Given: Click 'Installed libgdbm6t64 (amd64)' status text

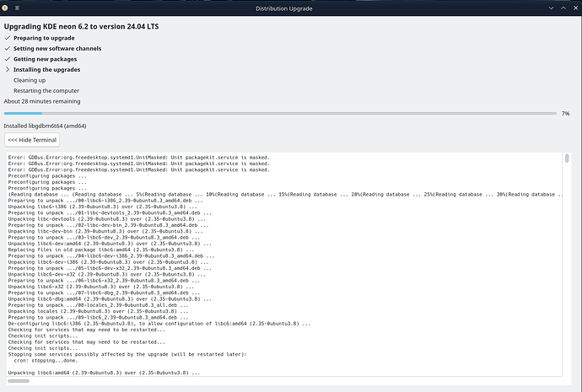Looking at the screenshot, I should tap(45, 126).
